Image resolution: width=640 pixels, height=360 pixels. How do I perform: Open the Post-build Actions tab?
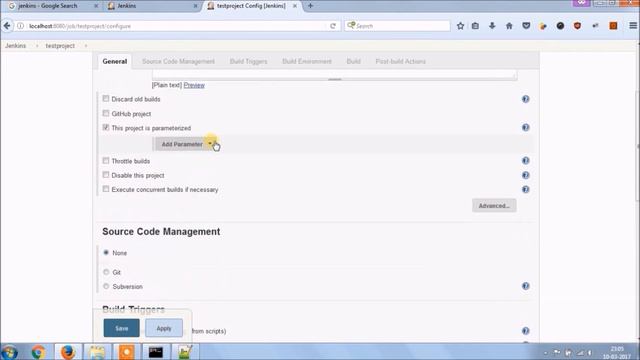click(400, 61)
